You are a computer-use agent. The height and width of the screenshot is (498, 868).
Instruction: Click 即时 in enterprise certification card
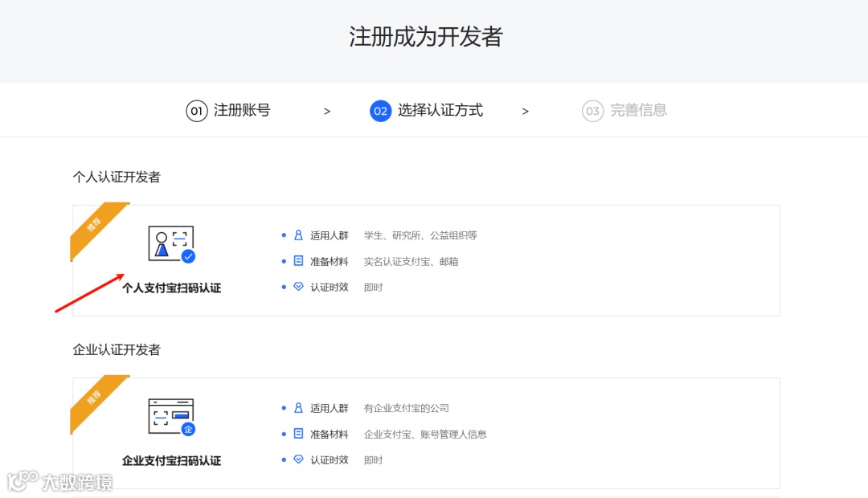(x=373, y=459)
